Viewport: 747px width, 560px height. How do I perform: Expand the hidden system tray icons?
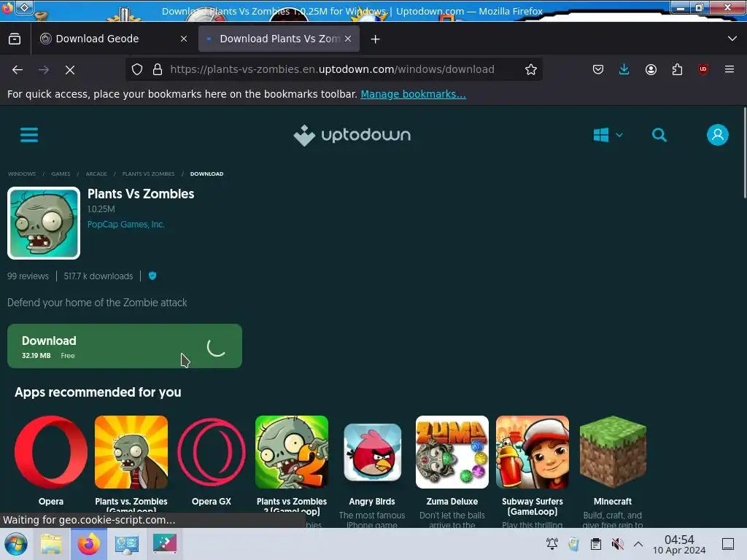click(638, 544)
